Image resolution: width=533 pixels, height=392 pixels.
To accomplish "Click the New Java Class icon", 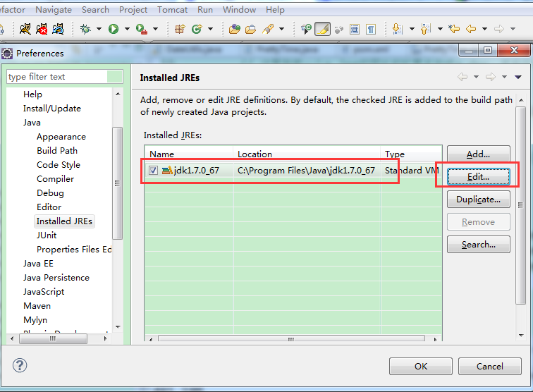I will pyautogui.click(x=197, y=29).
